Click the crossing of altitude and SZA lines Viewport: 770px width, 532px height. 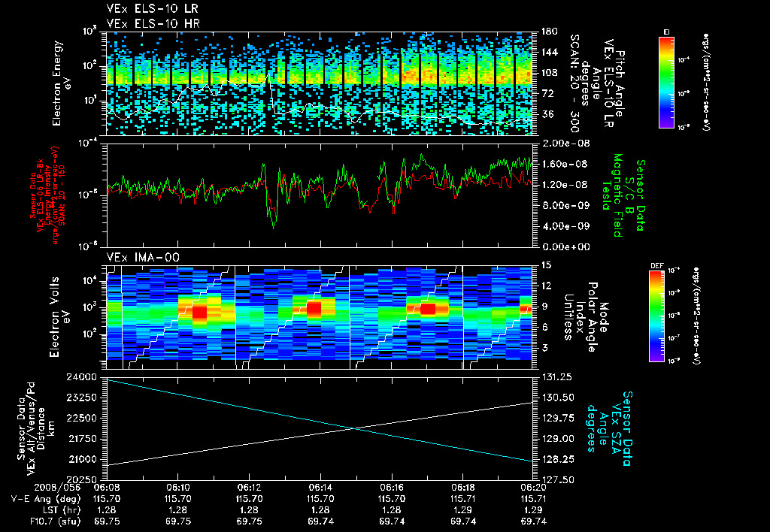tap(355, 428)
